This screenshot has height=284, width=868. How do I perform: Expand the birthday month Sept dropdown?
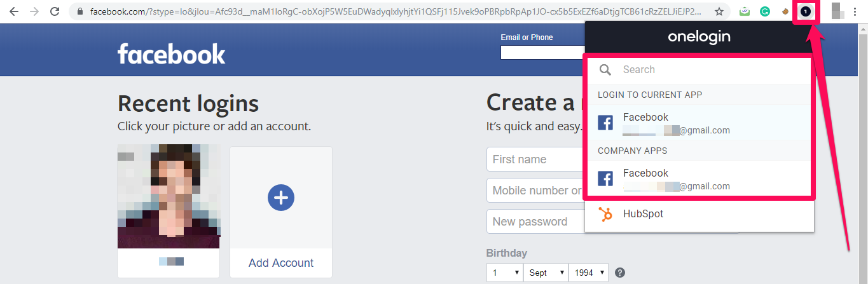click(546, 273)
